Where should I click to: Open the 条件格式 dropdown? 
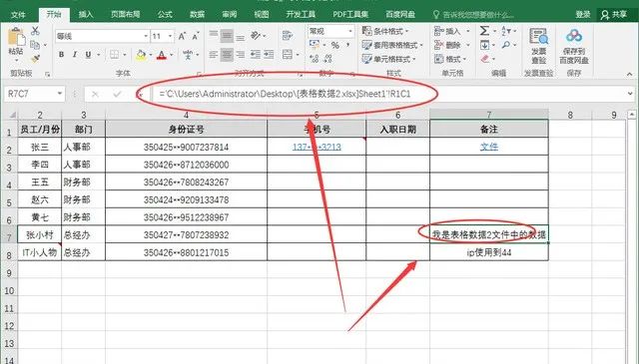pos(385,31)
